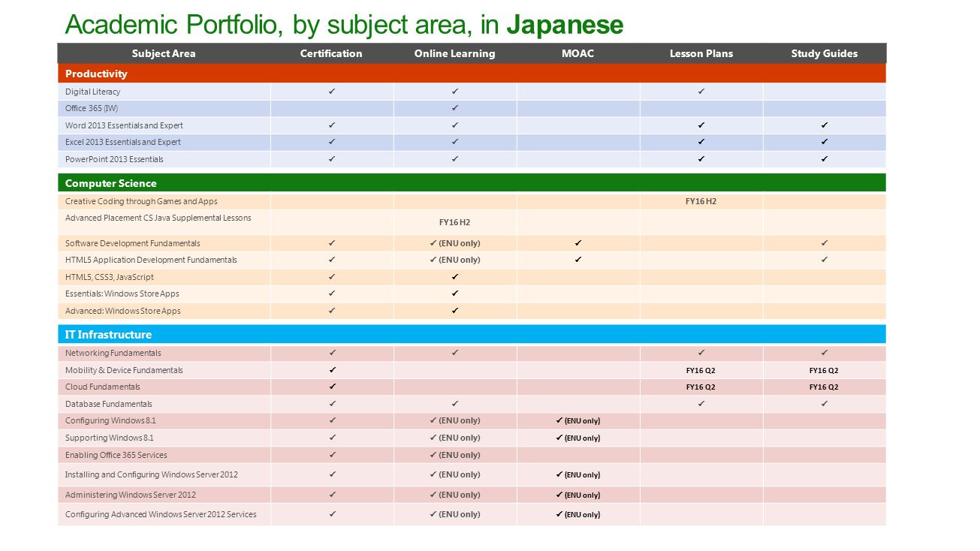Select Online Learning "(ENU only)" for HTML5 Application Development
This screenshot has width=980, height=551.
(x=460, y=260)
